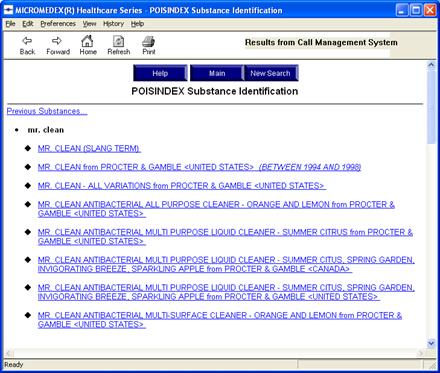The image size is (440, 373).
Task: Open the Help menu in menu bar
Action: point(137,24)
